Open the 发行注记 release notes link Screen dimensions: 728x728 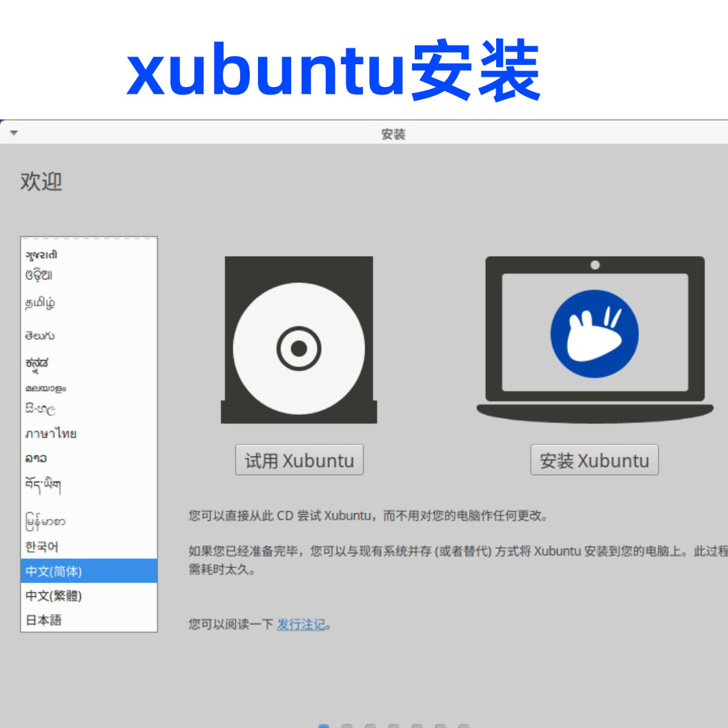pyautogui.click(x=301, y=624)
